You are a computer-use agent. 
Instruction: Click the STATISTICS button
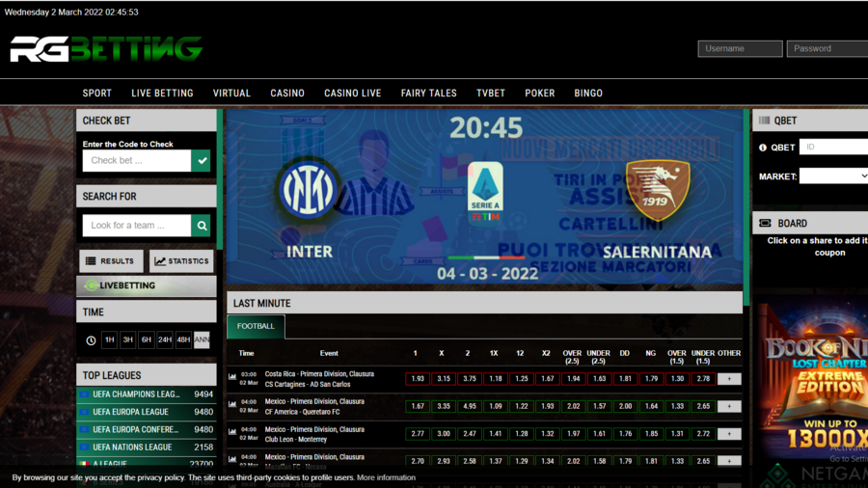(181, 261)
